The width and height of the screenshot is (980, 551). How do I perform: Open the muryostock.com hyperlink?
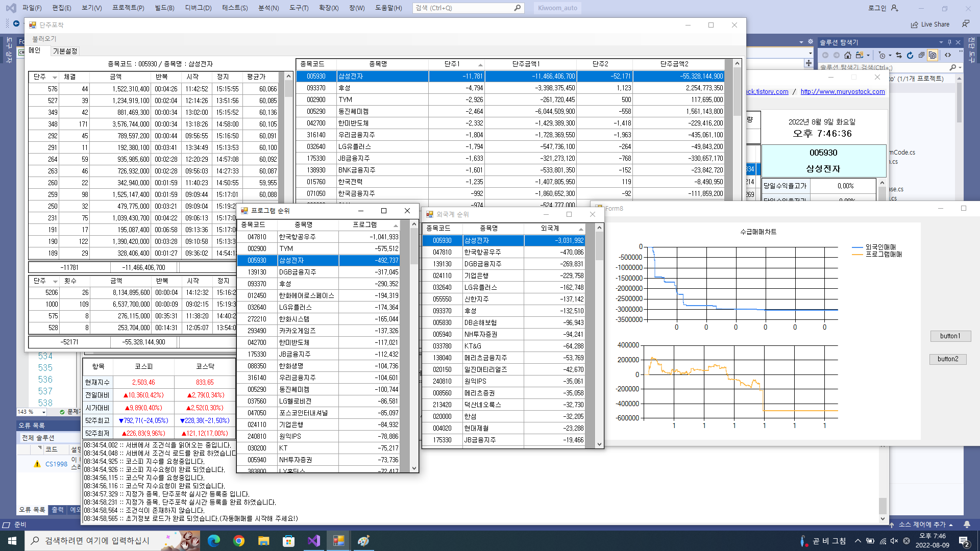pos(842,91)
